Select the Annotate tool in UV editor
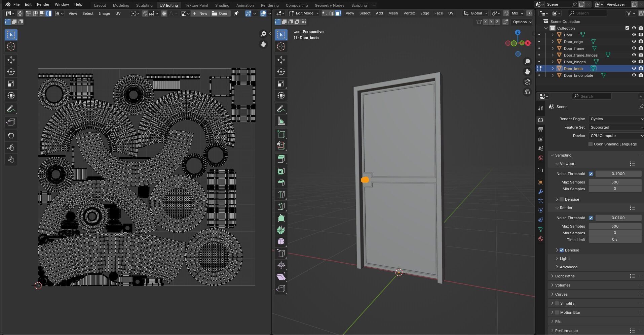This screenshot has height=335, width=644. [11, 109]
